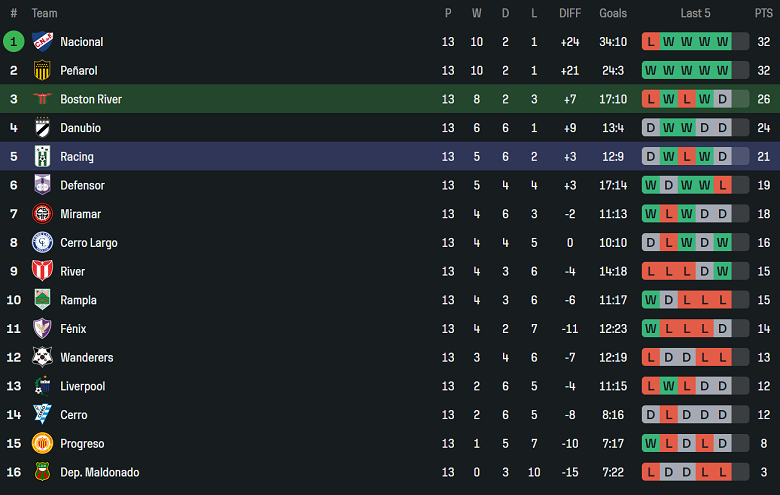Image resolution: width=780 pixels, height=495 pixels.
Task: Click the Cerro Largo crest icon
Action: 42,242
